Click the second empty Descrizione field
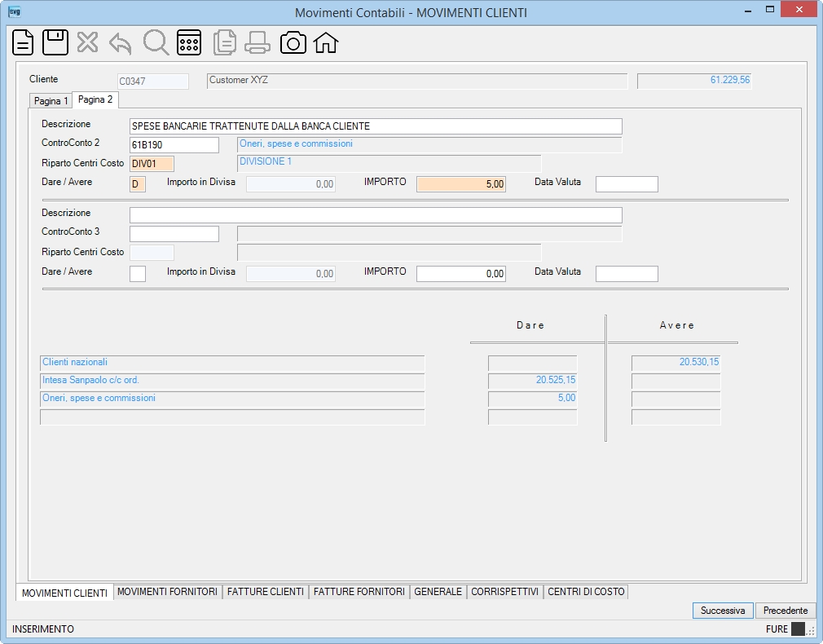Viewport: 823px width, 644px height. [x=376, y=215]
